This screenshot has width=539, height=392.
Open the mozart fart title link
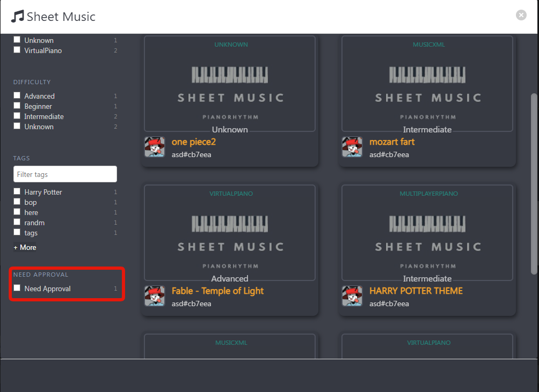pyautogui.click(x=392, y=142)
